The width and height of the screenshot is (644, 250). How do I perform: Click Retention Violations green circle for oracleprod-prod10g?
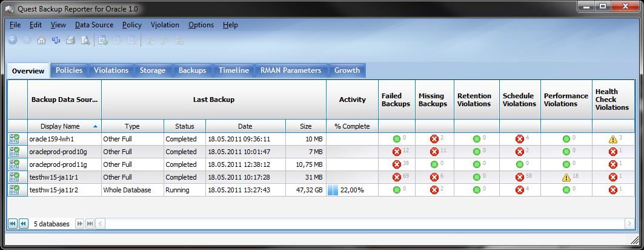point(476,152)
